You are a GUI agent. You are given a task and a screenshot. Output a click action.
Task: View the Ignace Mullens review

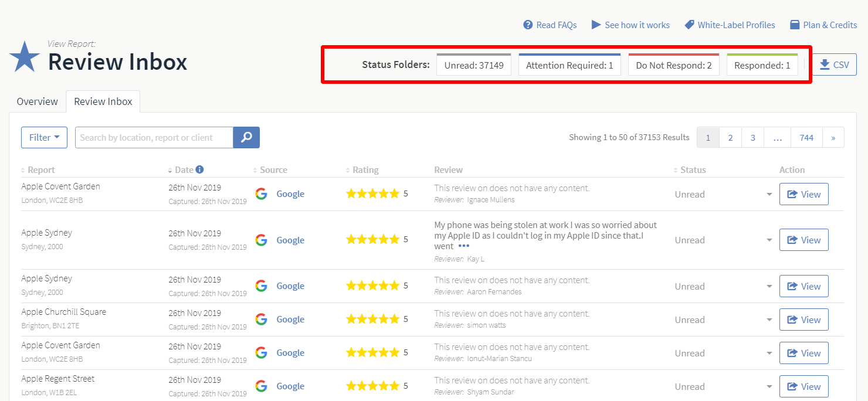[x=803, y=194]
